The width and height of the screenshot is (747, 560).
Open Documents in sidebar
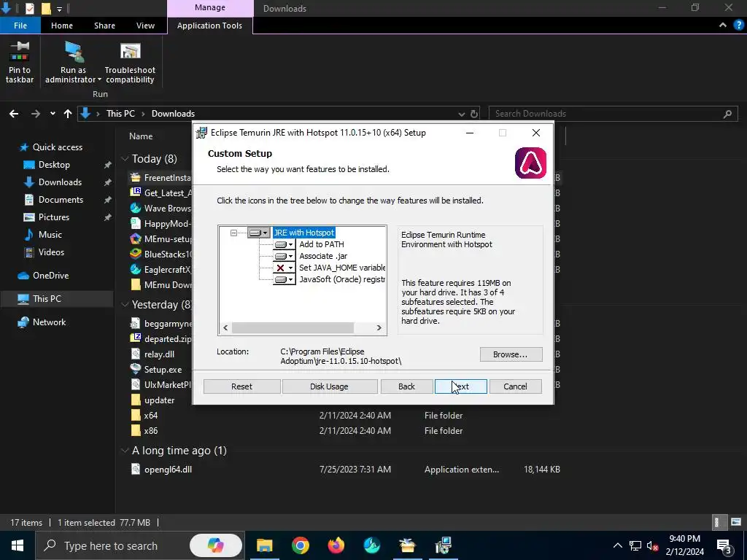tap(61, 200)
